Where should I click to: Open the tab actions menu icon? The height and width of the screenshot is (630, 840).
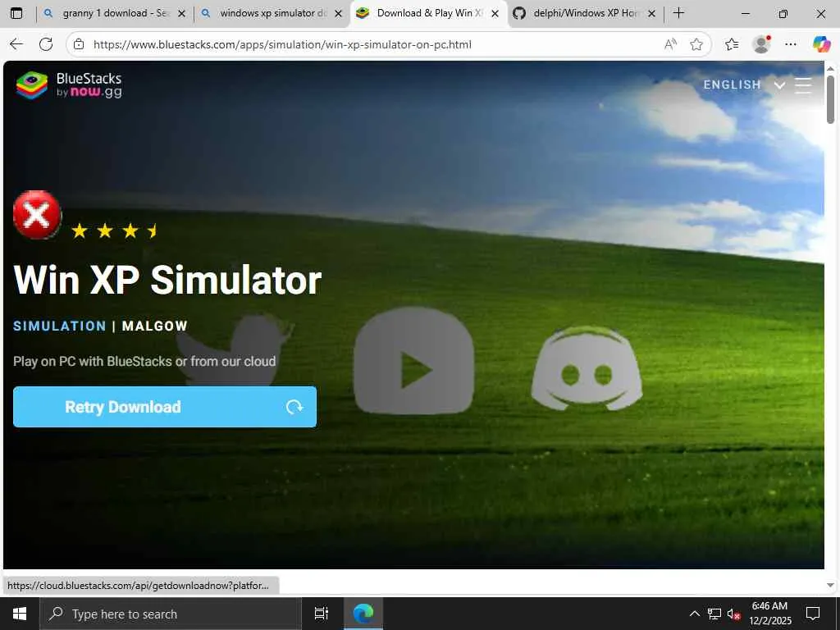point(16,13)
